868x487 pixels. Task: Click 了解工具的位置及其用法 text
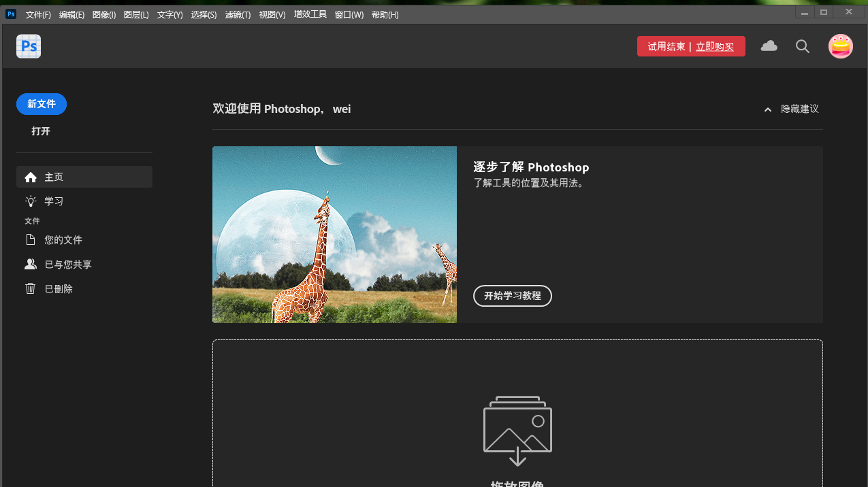[529, 183]
